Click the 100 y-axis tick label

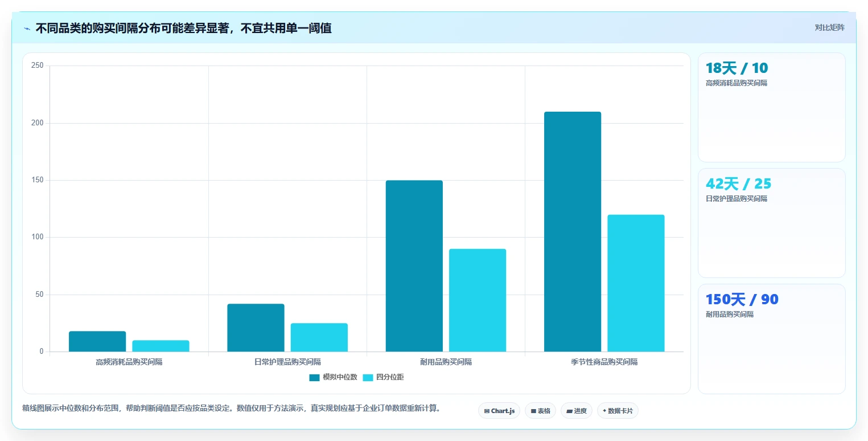coord(38,237)
